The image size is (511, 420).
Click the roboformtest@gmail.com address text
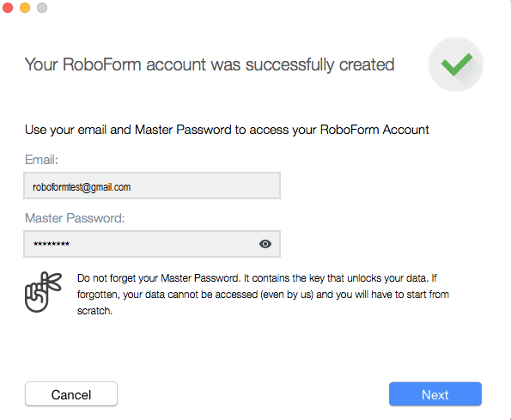tap(82, 187)
